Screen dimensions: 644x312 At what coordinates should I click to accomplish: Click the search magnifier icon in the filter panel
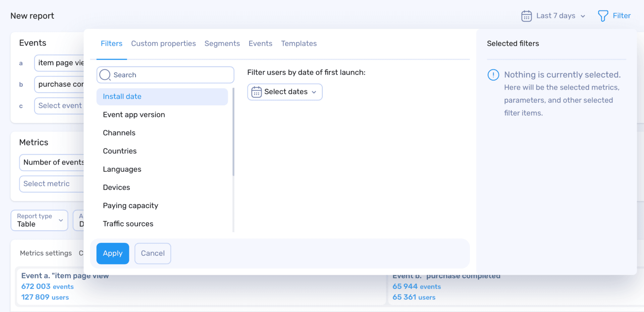(105, 75)
